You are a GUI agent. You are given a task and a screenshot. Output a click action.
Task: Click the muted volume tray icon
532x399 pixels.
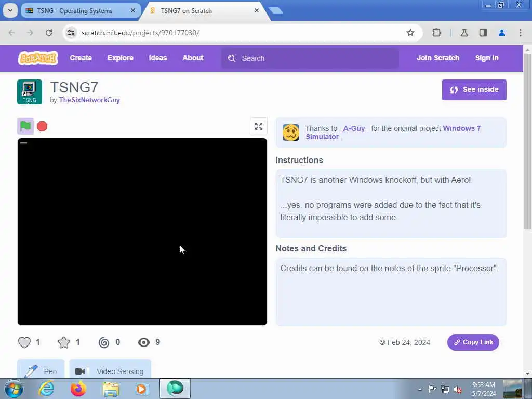pos(458,389)
